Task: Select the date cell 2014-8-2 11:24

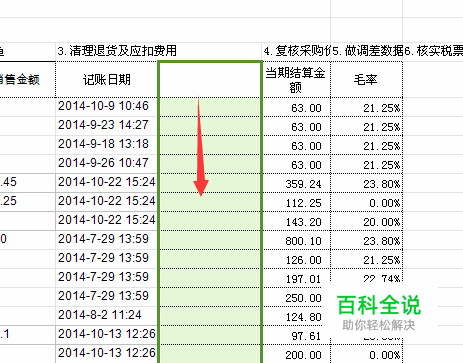Action: coord(106,316)
